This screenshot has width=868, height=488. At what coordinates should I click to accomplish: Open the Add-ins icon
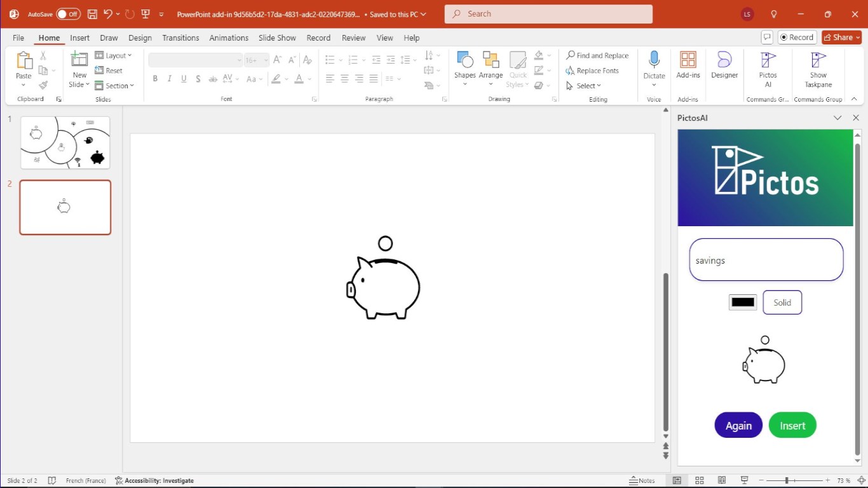click(688, 60)
